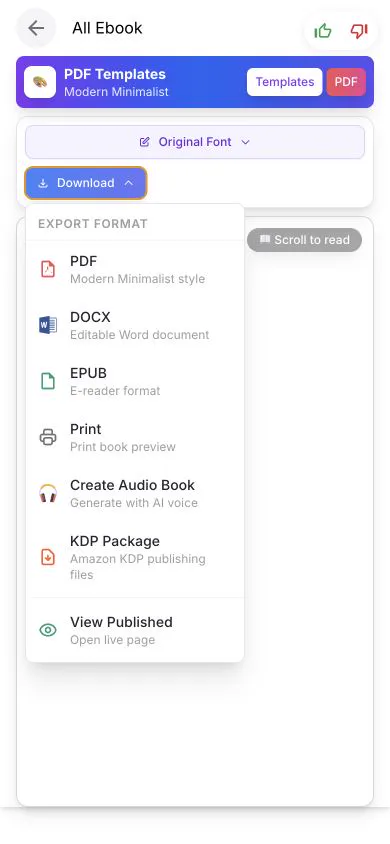Click the 'Print book preview' description

(123, 447)
